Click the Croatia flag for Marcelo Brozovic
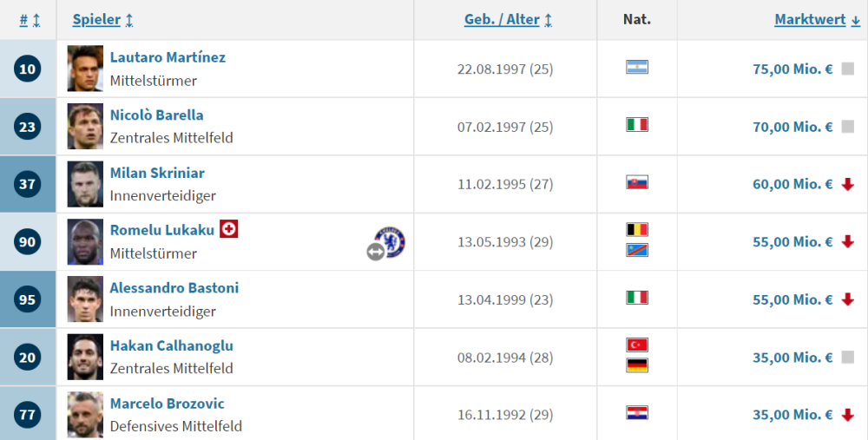Screen dimensions: 868x440 click(636, 413)
